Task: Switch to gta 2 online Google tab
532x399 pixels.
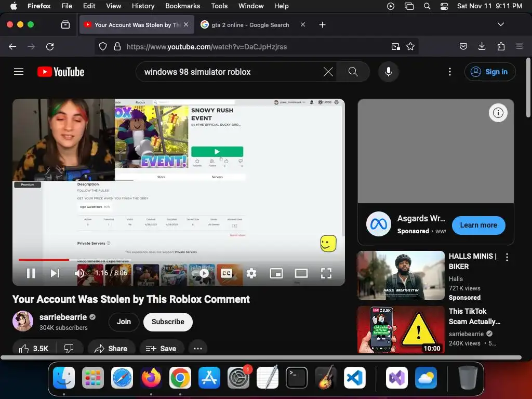Action: [250, 25]
